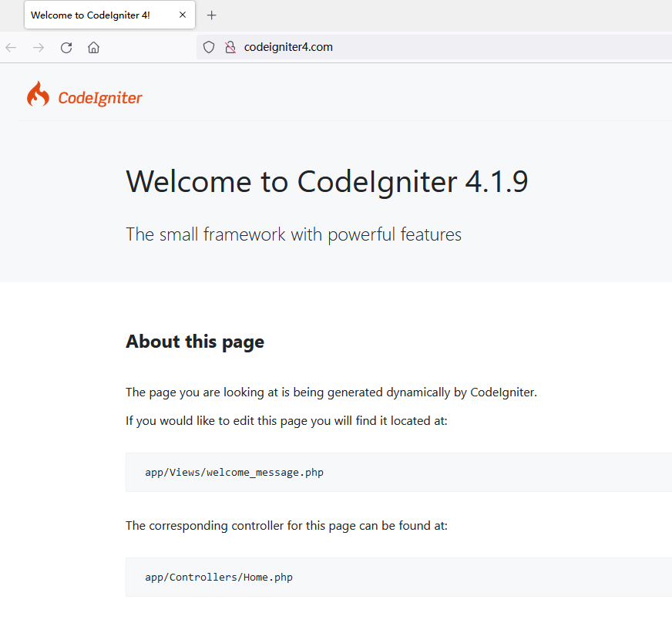Click the small framework tagline text
This screenshot has height=640, width=672.
294,234
